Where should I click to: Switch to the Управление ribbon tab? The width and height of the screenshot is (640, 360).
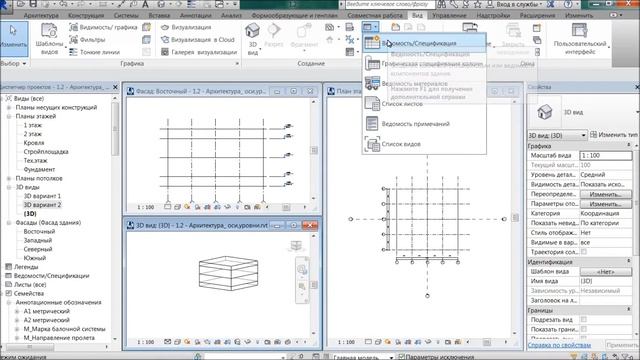(449, 16)
